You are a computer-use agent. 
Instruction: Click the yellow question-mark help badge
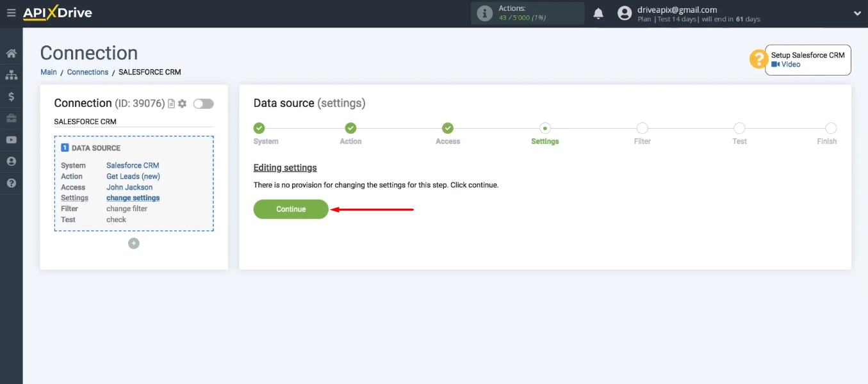tap(758, 59)
